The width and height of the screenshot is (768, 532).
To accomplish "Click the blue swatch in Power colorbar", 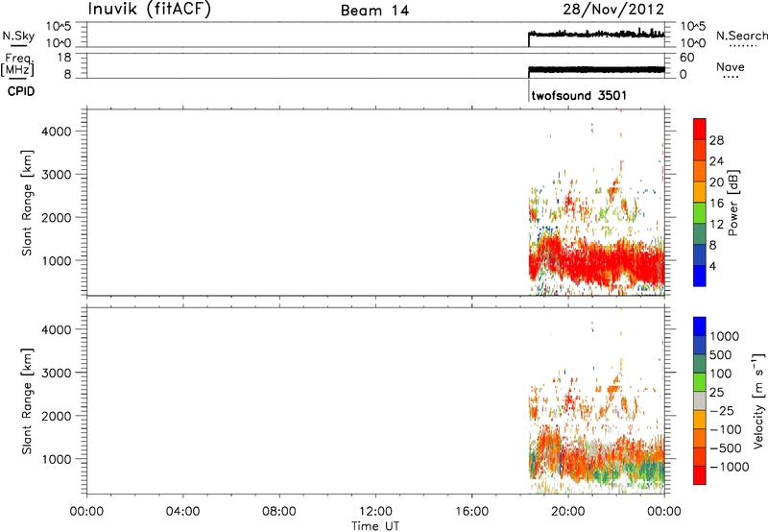I will [700, 276].
